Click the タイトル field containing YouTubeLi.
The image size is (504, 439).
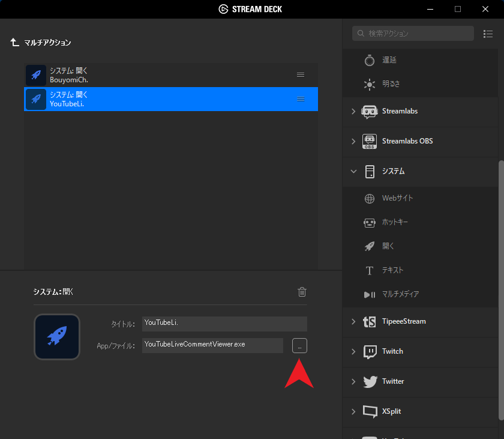pyautogui.click(x=224, y=324)
